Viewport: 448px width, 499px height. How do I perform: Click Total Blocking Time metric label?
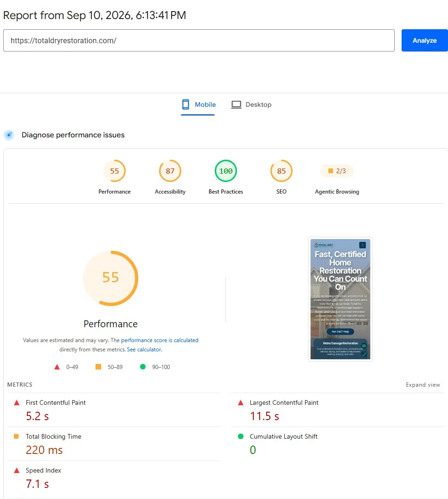point(53,436)
